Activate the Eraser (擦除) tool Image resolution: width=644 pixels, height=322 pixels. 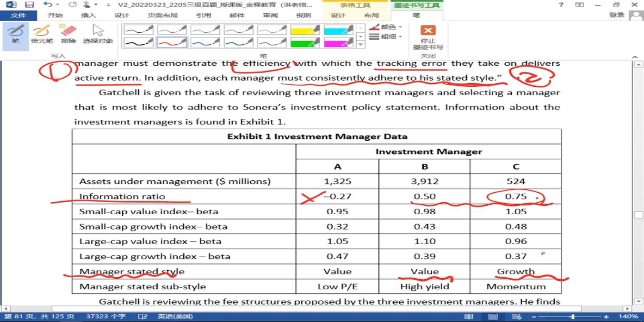tap(68, 34)
